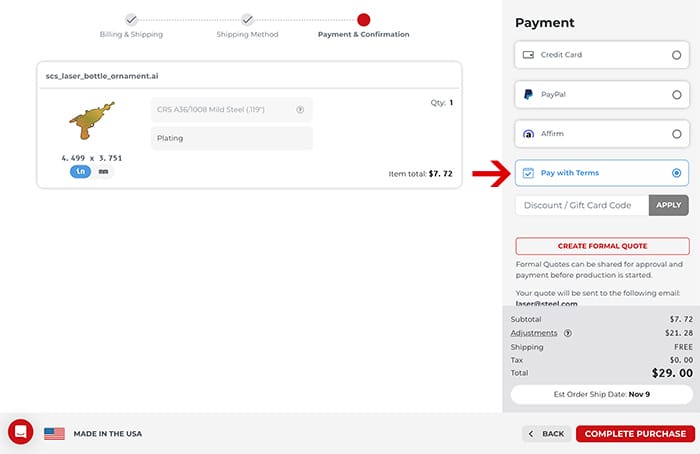The height and width of the screenshot is (454, 700).
Task: Click the Pay with Terms icon
Action: (528, 173)
